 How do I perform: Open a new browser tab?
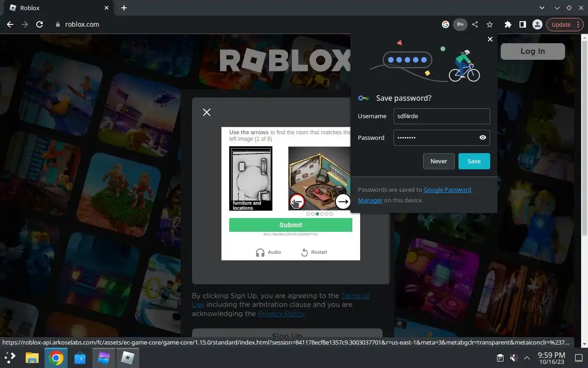coord(124,8)
